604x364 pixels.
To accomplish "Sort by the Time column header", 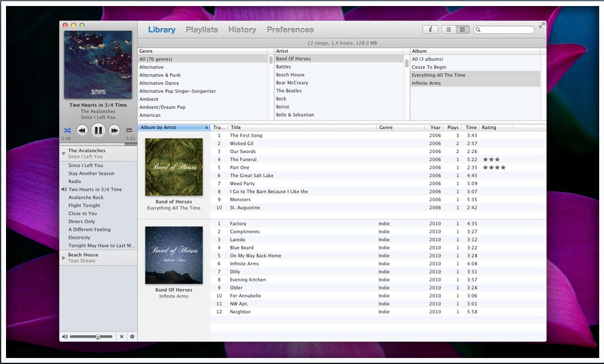I will tap(471, 128).
